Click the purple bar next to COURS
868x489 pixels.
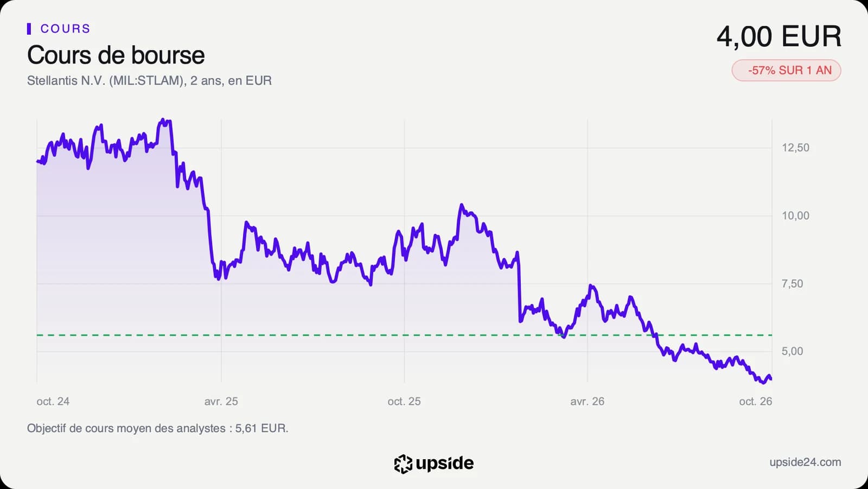tap(29, 29)
